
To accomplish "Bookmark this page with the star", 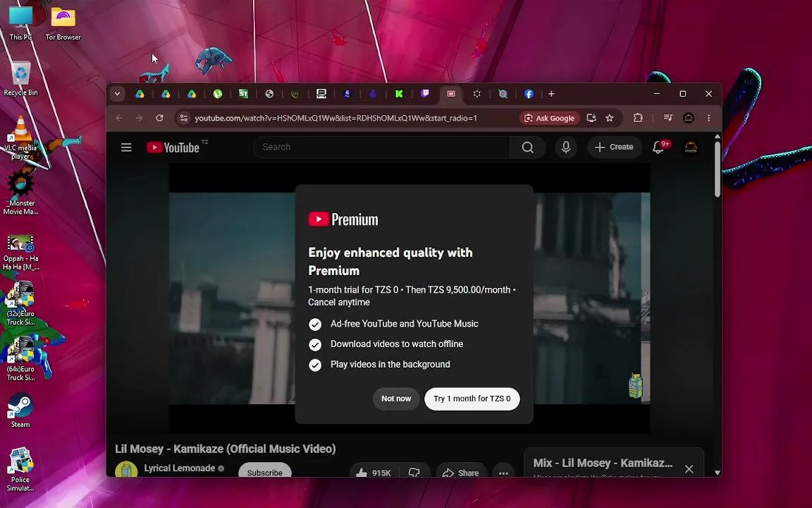I will 610,119.
